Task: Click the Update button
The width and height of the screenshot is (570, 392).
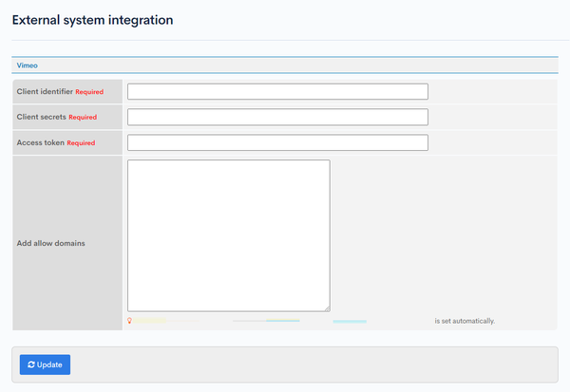Action: [45, 364]
